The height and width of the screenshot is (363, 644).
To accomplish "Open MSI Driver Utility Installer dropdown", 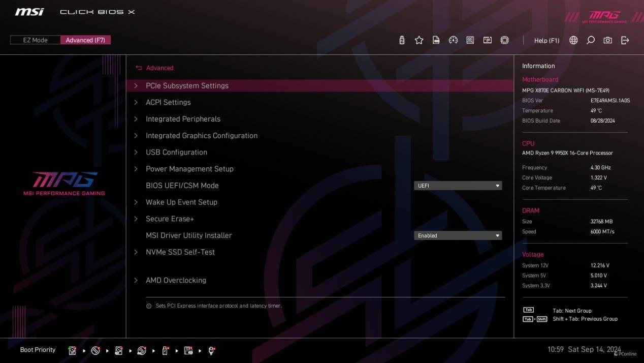I will [458, 235].
